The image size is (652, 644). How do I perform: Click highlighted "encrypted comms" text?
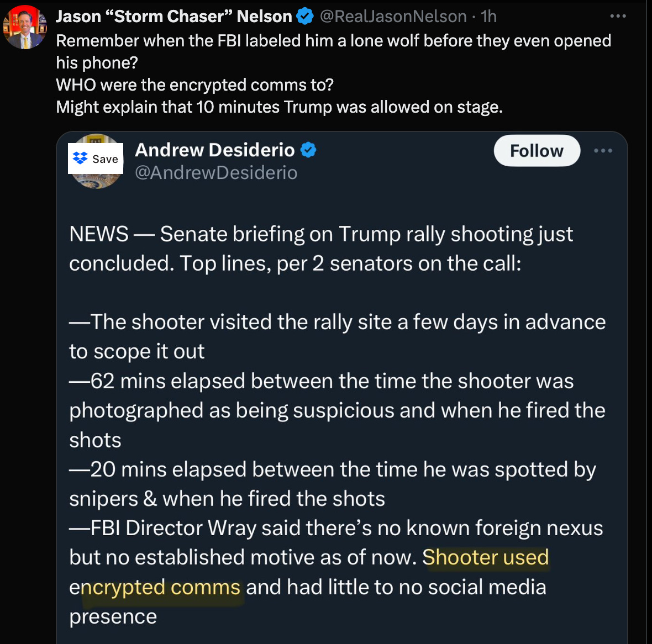160,587
